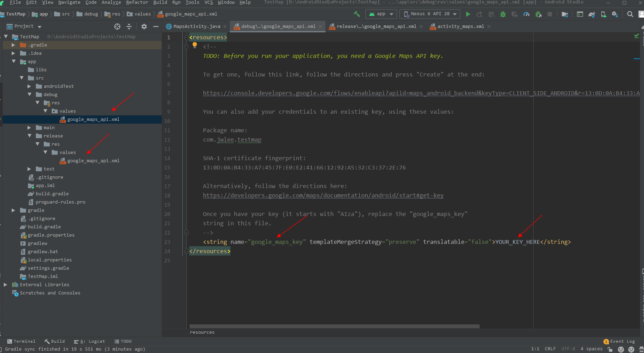Debug the app with the green bug icon
Screen dimensions: 644x353
[503, 14]
